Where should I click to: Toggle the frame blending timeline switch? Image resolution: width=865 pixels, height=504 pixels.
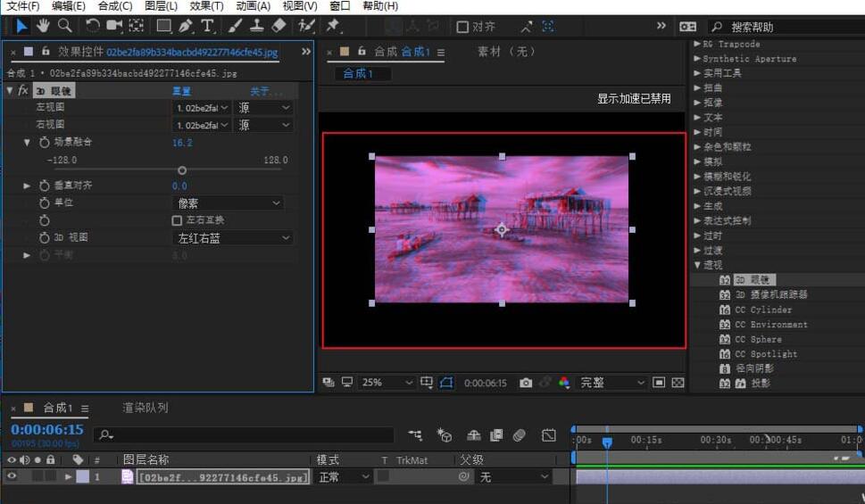point(496,435)
